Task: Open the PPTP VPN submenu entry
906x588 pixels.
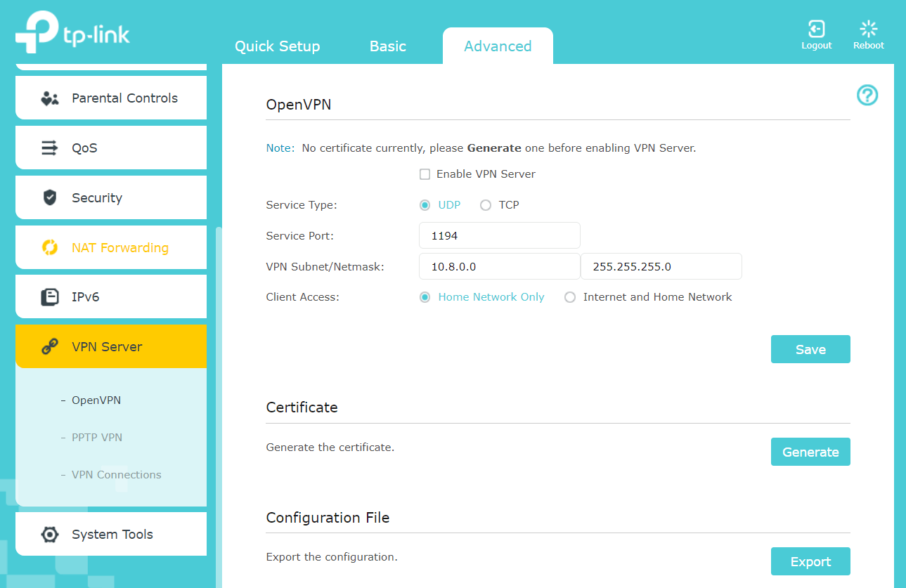Action: (97, 438)
